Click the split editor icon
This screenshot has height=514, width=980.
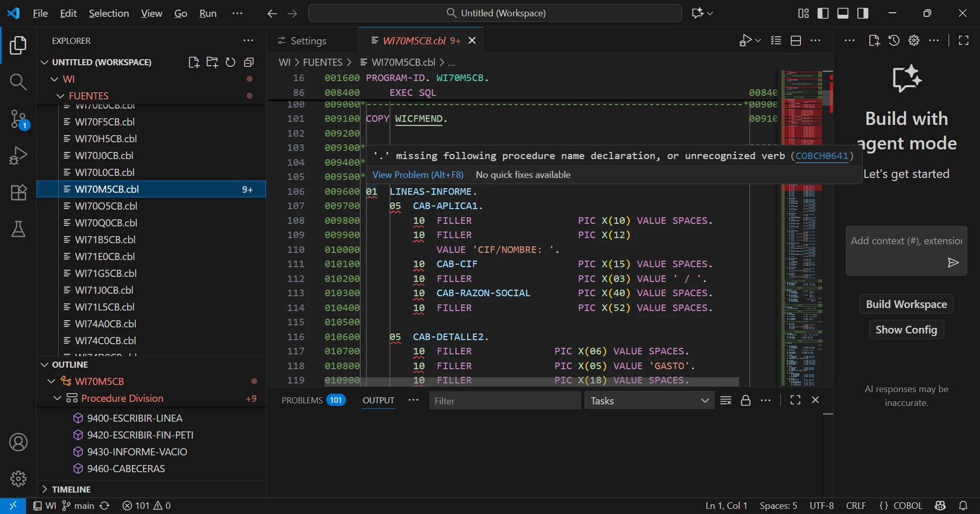click(795, 41)
